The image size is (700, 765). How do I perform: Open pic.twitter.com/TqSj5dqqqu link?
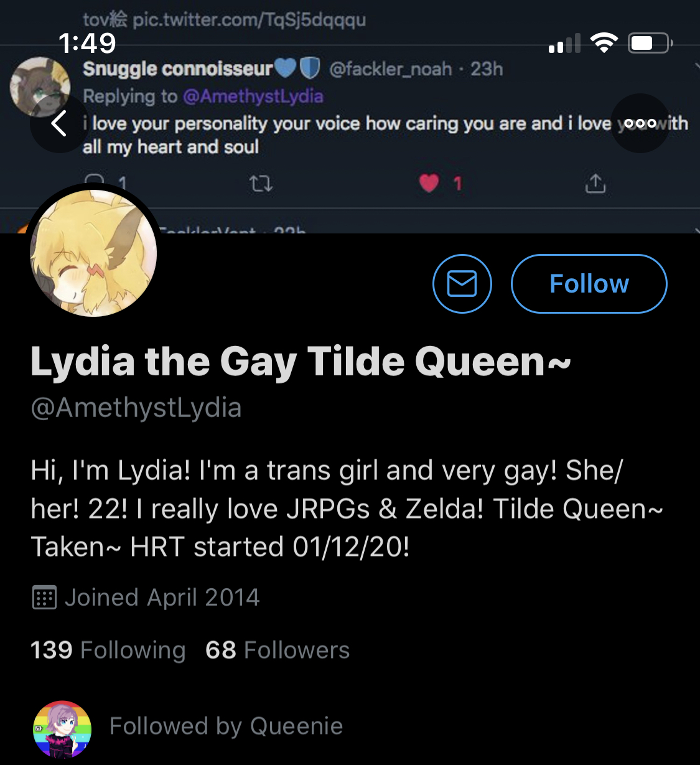coord(250,20)
